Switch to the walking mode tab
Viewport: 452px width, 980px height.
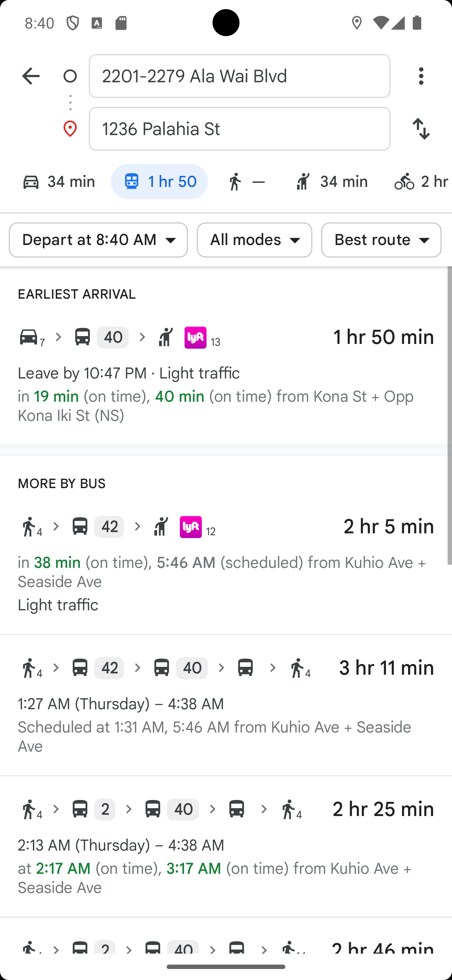246,182
